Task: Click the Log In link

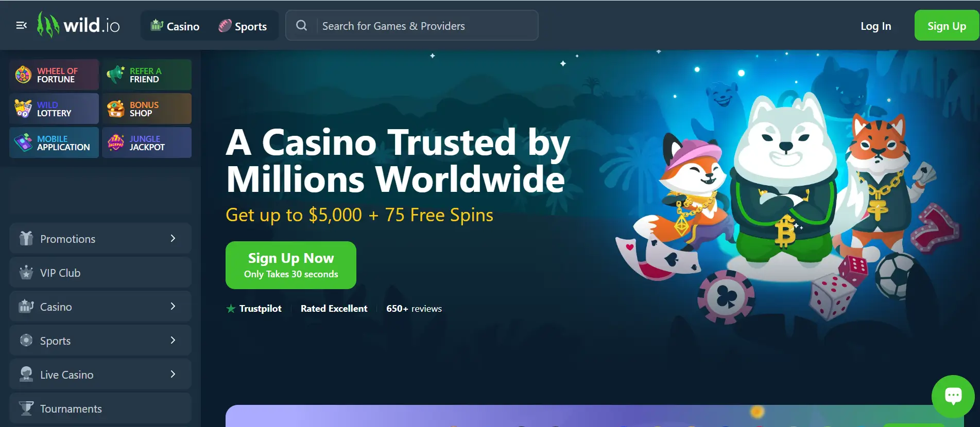Action: click(x=875, y=26)
